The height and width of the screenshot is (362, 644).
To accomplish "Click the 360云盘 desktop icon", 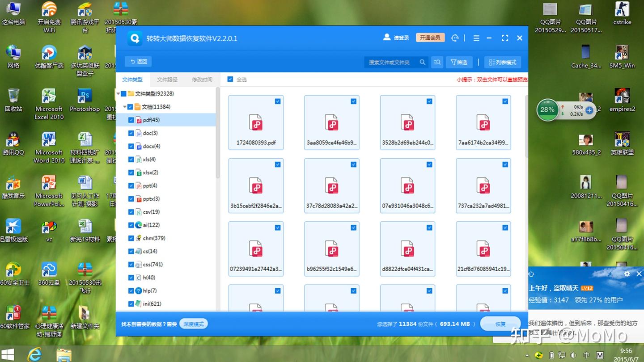I will point(49,274).
